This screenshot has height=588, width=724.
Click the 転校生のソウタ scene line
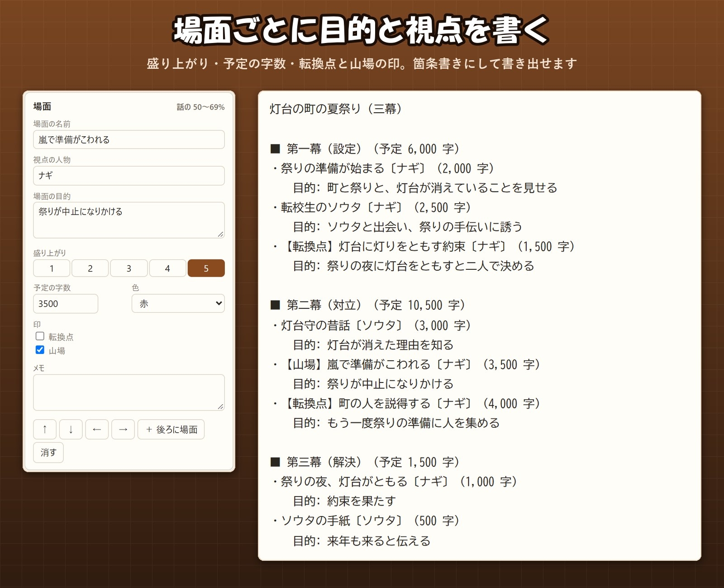click(x=371, y=207)
